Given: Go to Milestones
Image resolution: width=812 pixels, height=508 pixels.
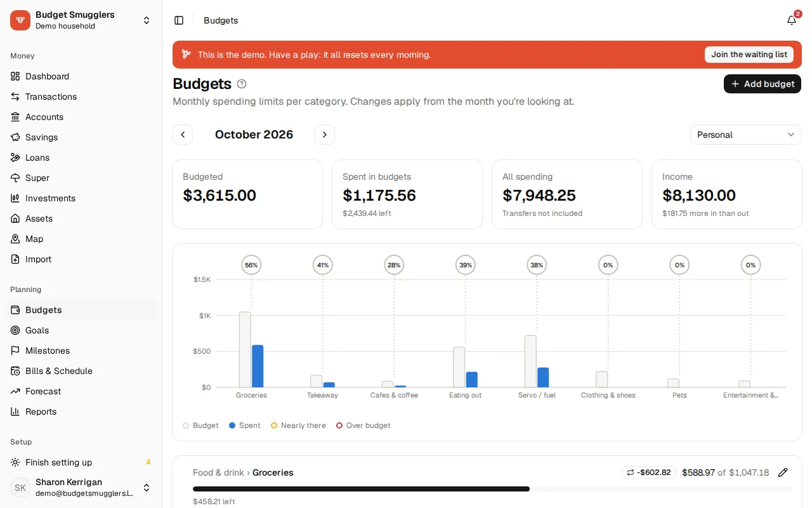Looking at the screenshot, I should 81,351.
